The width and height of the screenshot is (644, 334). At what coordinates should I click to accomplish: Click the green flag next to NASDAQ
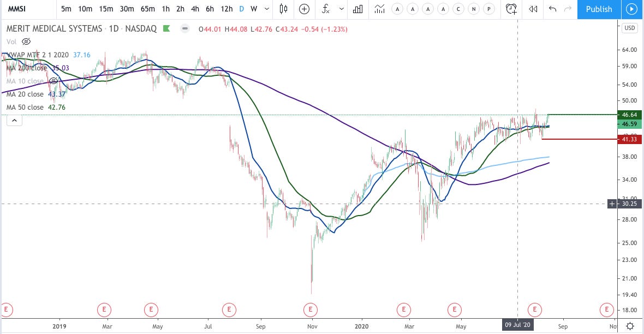click(x=166, y=28)
